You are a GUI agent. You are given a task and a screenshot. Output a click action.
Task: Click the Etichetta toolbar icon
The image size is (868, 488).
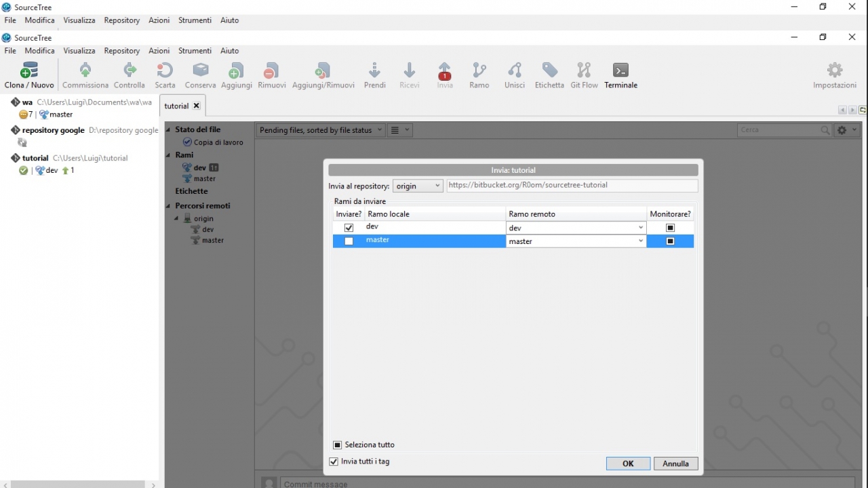(549, 70)
